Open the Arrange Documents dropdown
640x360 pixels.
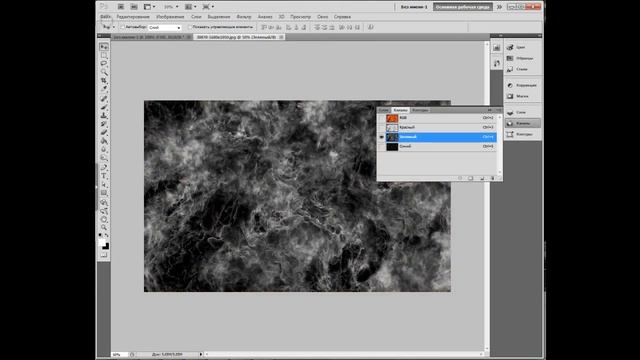point(191,7)
